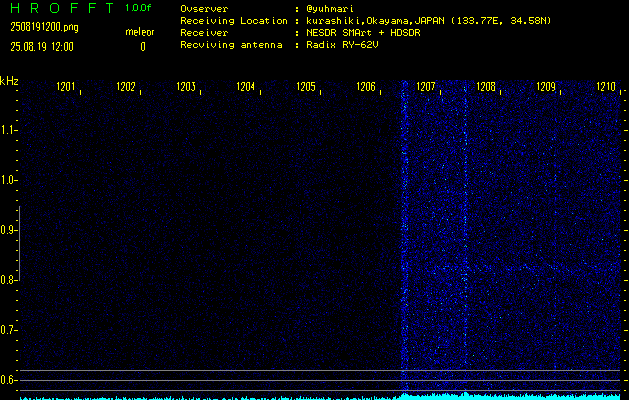Click the 1208 time marker

486,87
